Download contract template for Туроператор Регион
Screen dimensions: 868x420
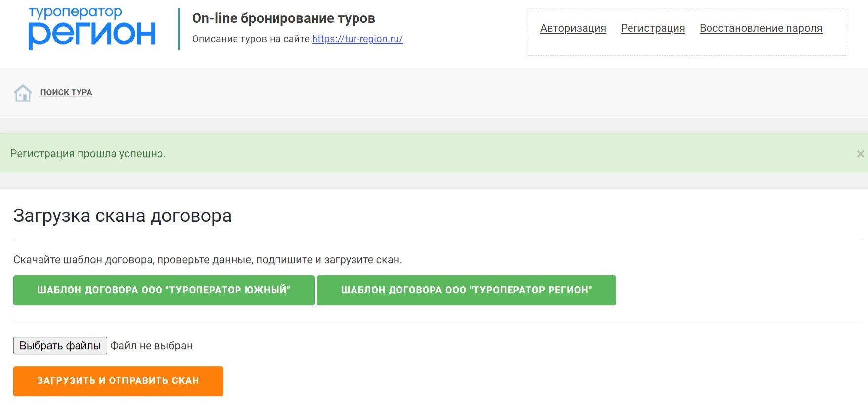click(x=466, y=290)
